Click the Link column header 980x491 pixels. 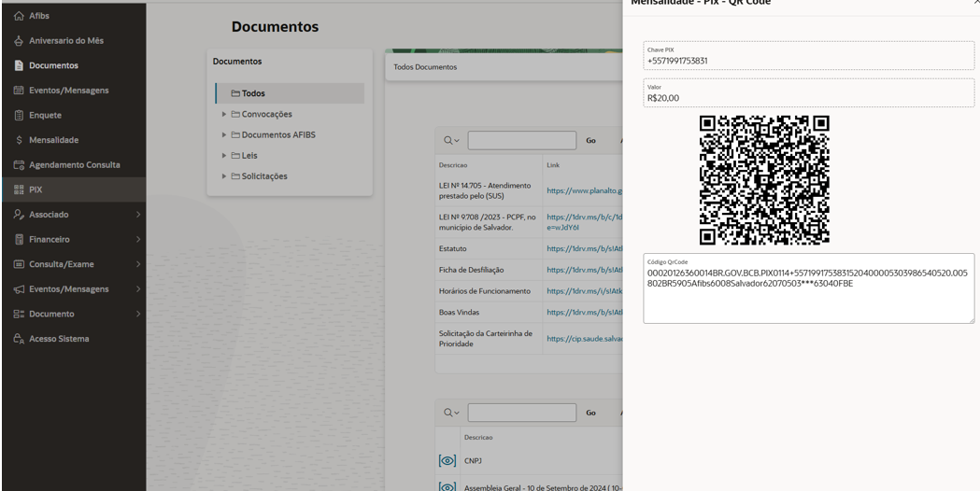pyautogui.click(x=553, y=165)
